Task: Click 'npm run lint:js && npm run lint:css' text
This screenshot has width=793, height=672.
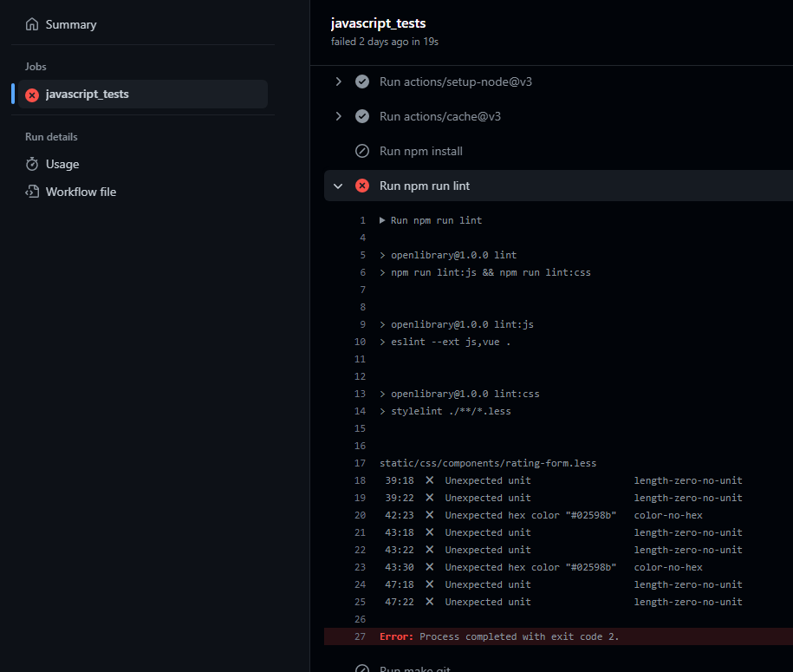Action: 491,272
